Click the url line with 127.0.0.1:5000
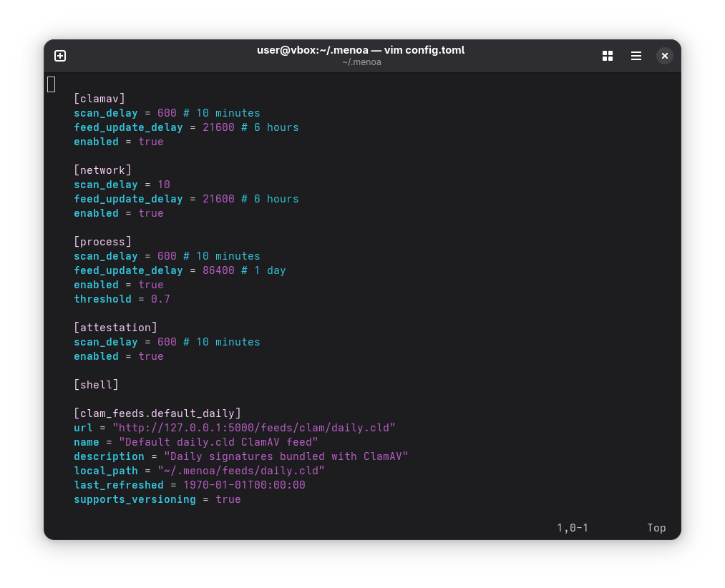Screen dimensions: 725x588 pyautogui.click(x=235, y=428)
